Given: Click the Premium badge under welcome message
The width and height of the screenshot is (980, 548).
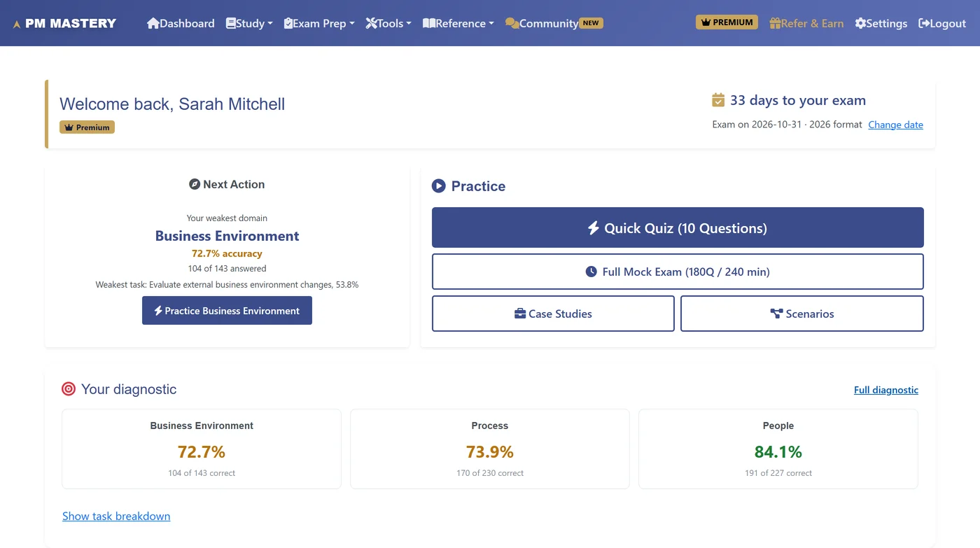Looking at the screenshot, I should pyautogui.click(x=87, y=127).
